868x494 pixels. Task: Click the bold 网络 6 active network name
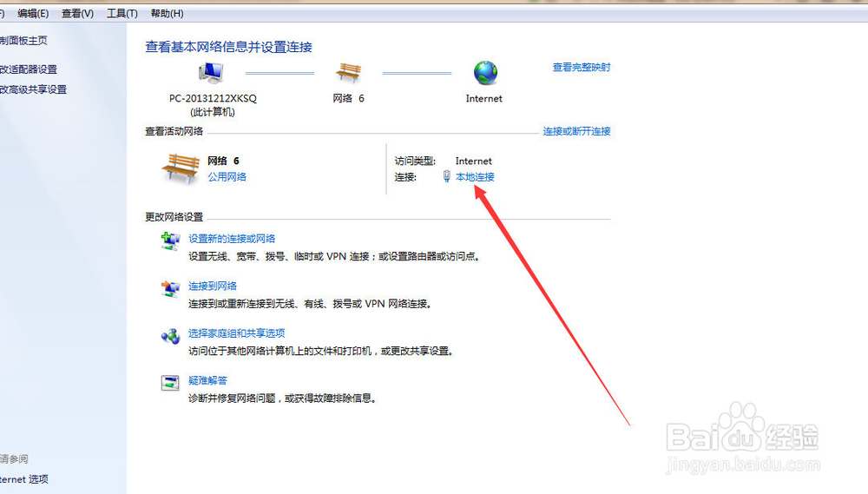pyautogui.click(x=224, y=161)
